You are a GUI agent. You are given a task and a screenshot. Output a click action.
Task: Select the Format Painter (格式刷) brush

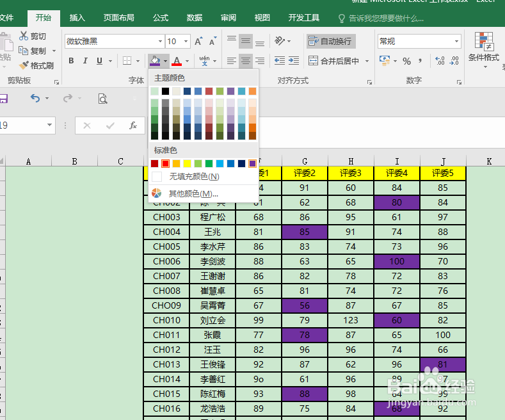24,65
